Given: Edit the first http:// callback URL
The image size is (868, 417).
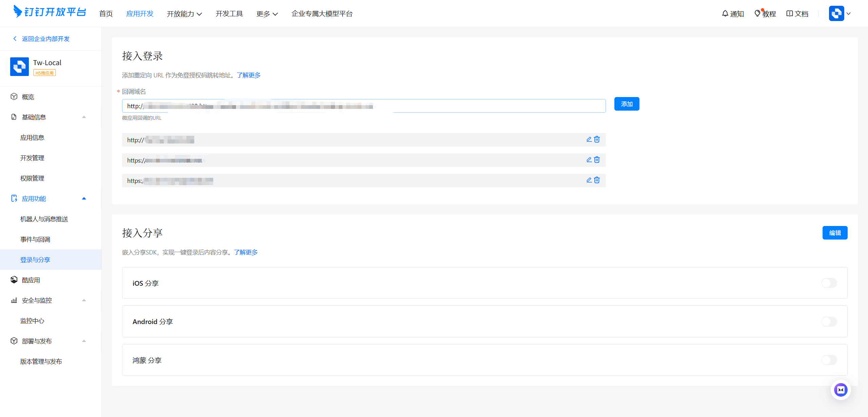Looking at the screenshot, I should click(x=589, y=139).
